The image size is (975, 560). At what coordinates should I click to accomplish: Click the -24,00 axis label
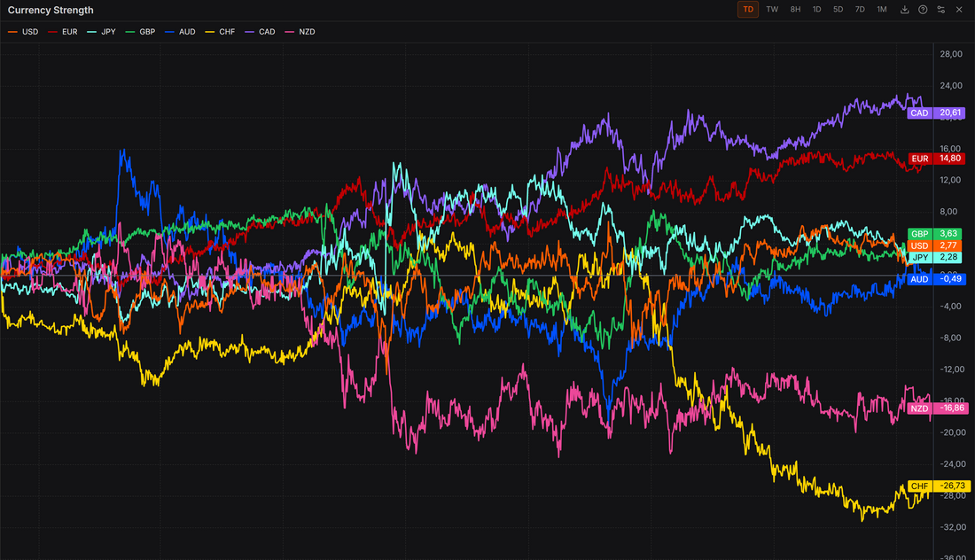click(952, 464)
